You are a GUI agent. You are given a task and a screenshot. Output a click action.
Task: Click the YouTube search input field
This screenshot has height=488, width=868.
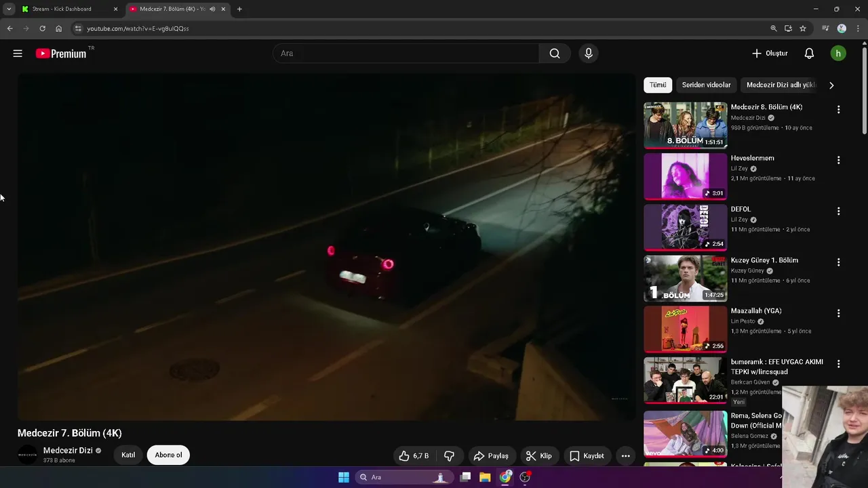tap(406, 54)
